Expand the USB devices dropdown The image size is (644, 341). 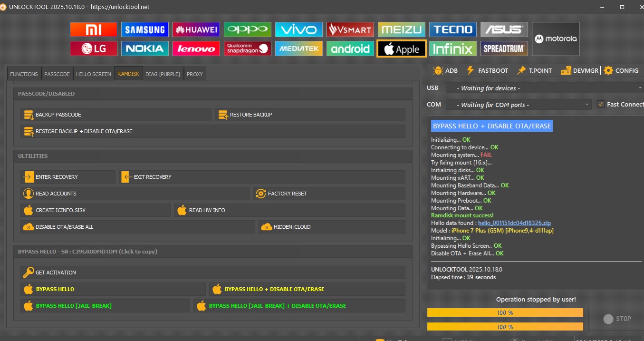tap(544, 88)
